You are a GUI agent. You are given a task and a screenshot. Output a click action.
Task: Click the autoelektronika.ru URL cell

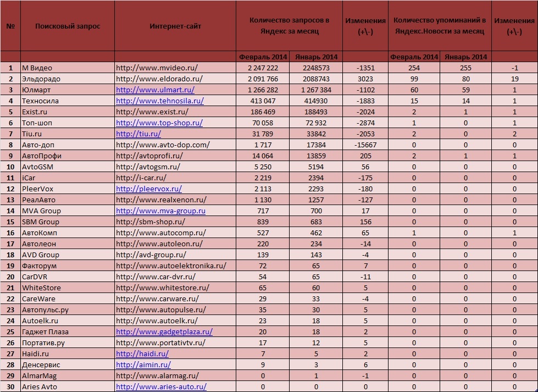click(x=175, y=266)
